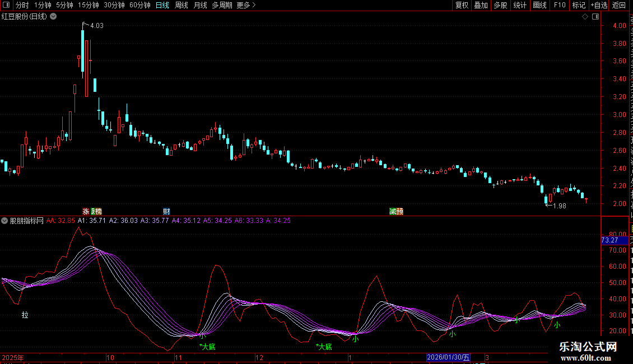633x364 pixels.
Task: Click the diamond marker icon at top right
Action: point(585,16)
